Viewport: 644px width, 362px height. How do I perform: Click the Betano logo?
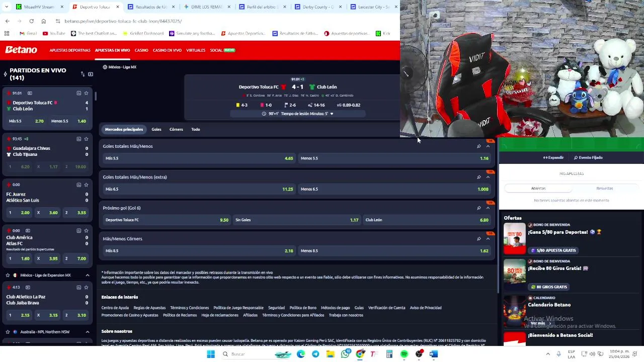pyautogui.click(x=21, y=50)
